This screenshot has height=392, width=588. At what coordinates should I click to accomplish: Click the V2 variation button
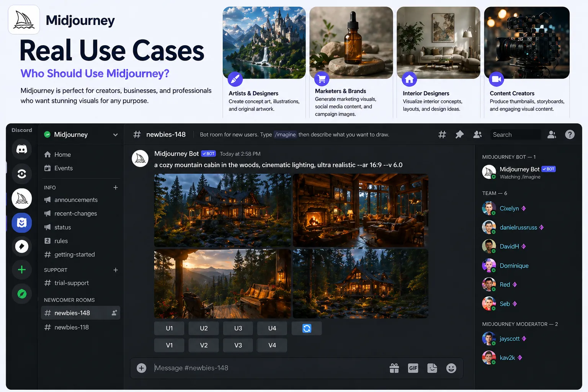point(204,345)
